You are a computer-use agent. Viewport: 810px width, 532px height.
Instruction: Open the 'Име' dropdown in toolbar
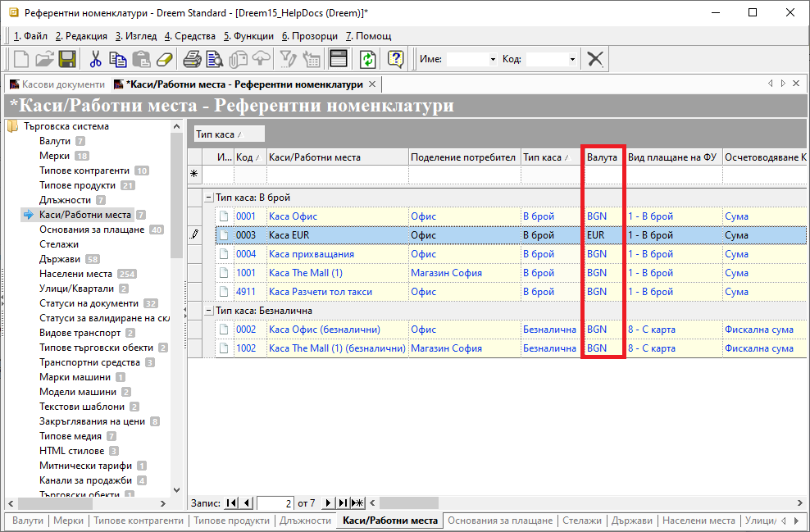493,60
